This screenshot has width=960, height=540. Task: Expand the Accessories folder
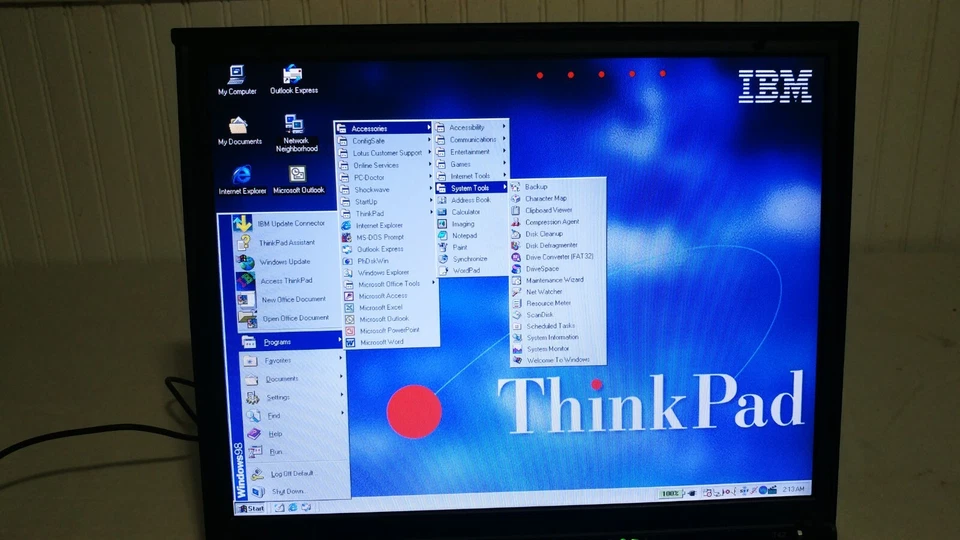(x=384, y=129)
